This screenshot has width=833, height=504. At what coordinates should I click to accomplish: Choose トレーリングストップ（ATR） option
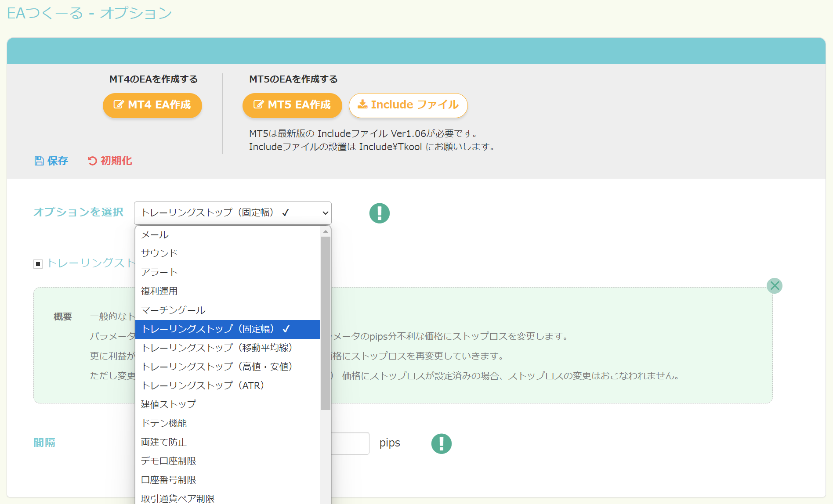tap(203, 385)
